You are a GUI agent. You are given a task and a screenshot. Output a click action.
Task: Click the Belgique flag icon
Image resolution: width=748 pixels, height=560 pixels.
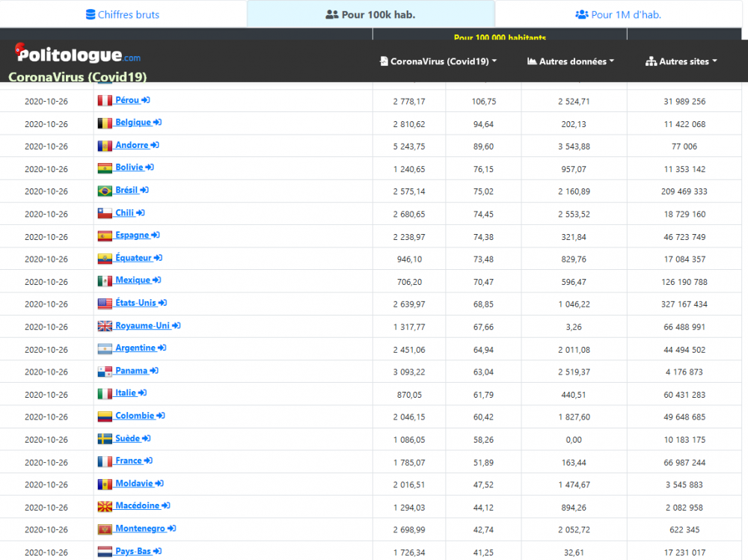tap(105, 123)
